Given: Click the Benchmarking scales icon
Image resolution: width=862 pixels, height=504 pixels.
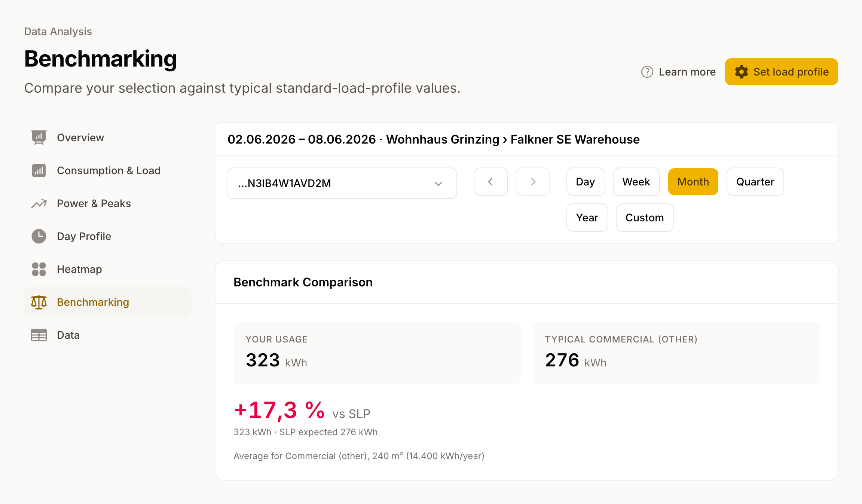Looking at the screenshot, I should [39, 302].
